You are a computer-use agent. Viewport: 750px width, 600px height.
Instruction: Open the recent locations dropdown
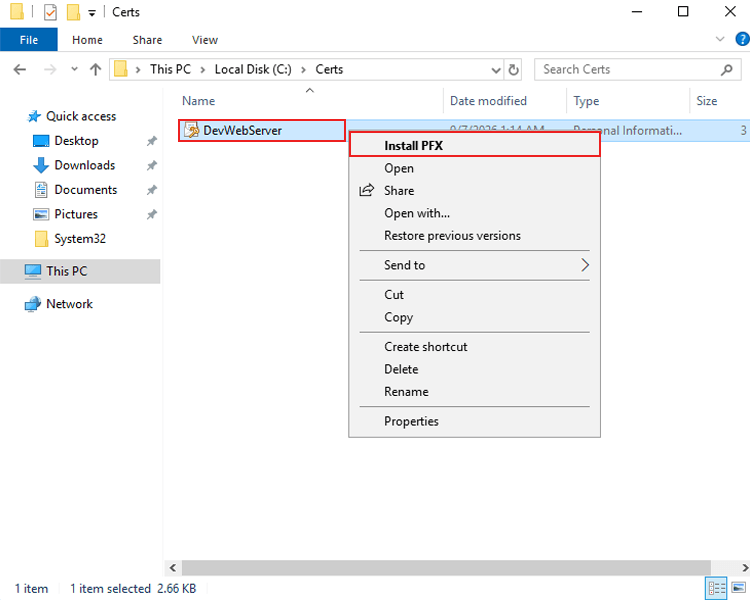74,69
